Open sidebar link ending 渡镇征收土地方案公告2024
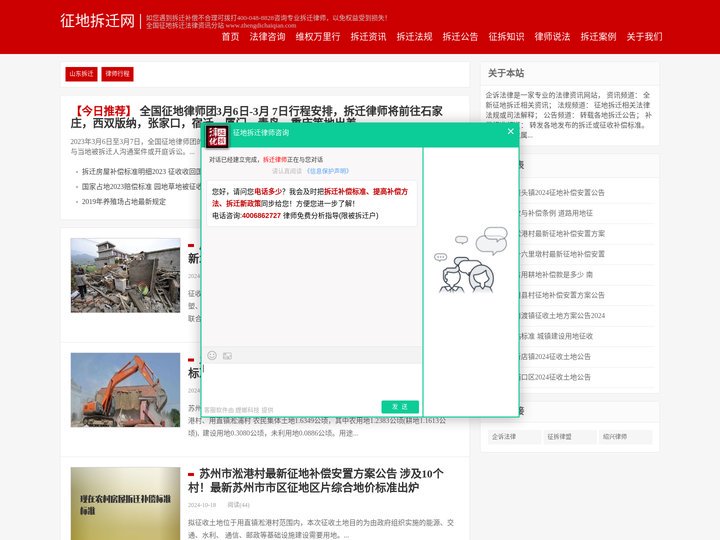The image size is (720, 540). (562, 315)
